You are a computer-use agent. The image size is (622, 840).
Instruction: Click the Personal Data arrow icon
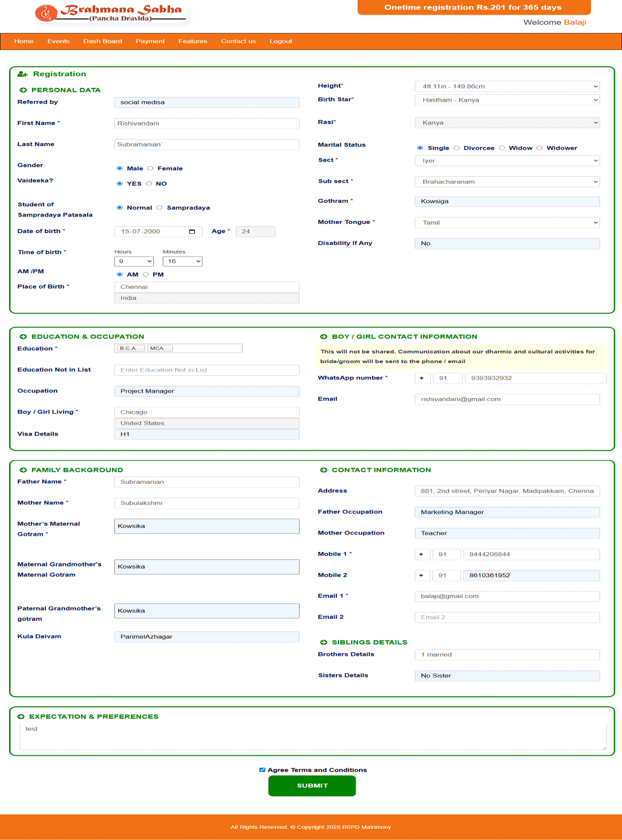(23, 90)
